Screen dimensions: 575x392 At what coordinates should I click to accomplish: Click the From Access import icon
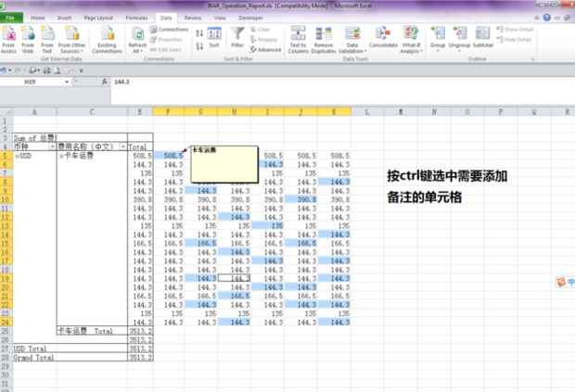[x=8, y=34]
